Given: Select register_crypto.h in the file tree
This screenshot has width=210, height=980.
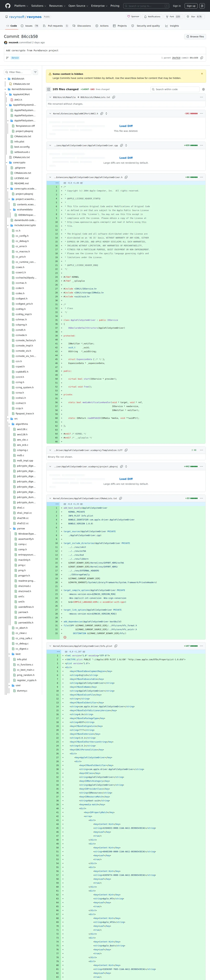Looking at the screenshot, I should [26, 680].
